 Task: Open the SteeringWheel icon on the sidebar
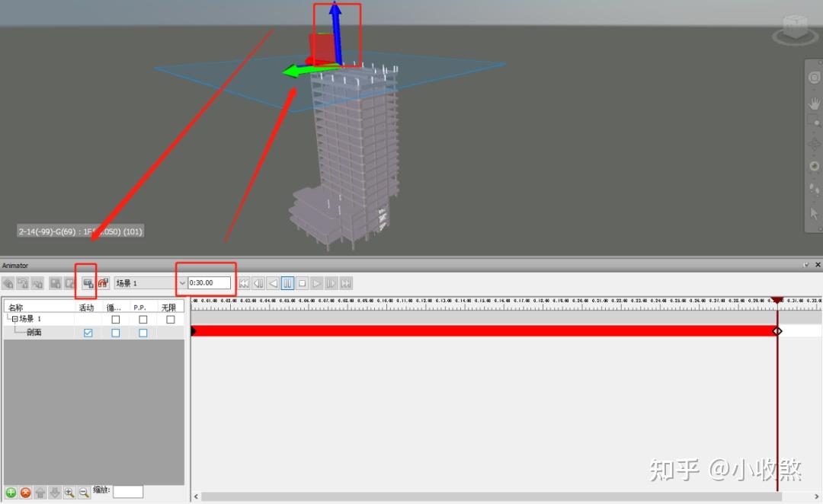pos(814,76)
